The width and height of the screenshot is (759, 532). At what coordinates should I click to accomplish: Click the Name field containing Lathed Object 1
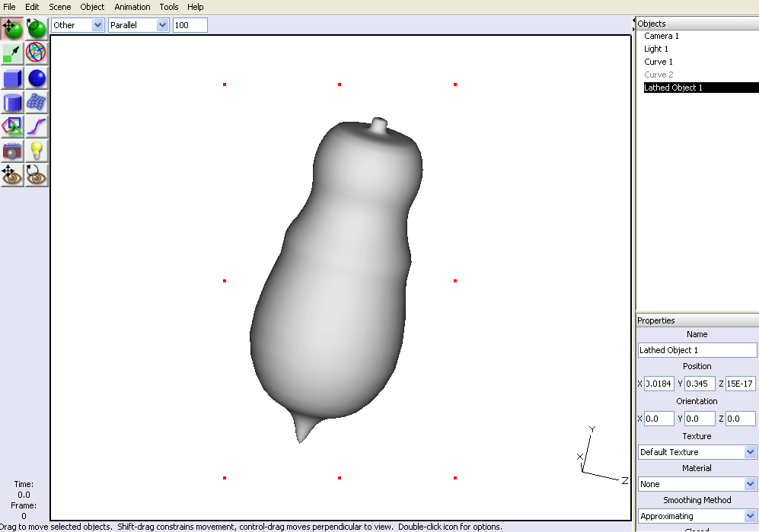697,350
